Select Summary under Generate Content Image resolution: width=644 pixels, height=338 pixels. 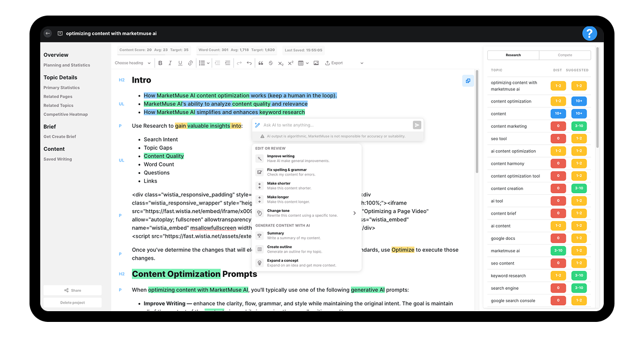(x=306, y=236)
